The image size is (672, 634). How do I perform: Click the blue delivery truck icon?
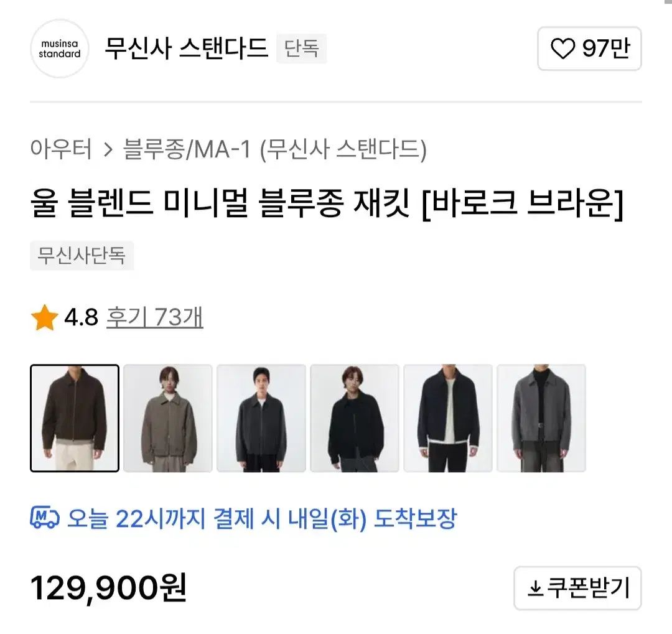[44, 518]
